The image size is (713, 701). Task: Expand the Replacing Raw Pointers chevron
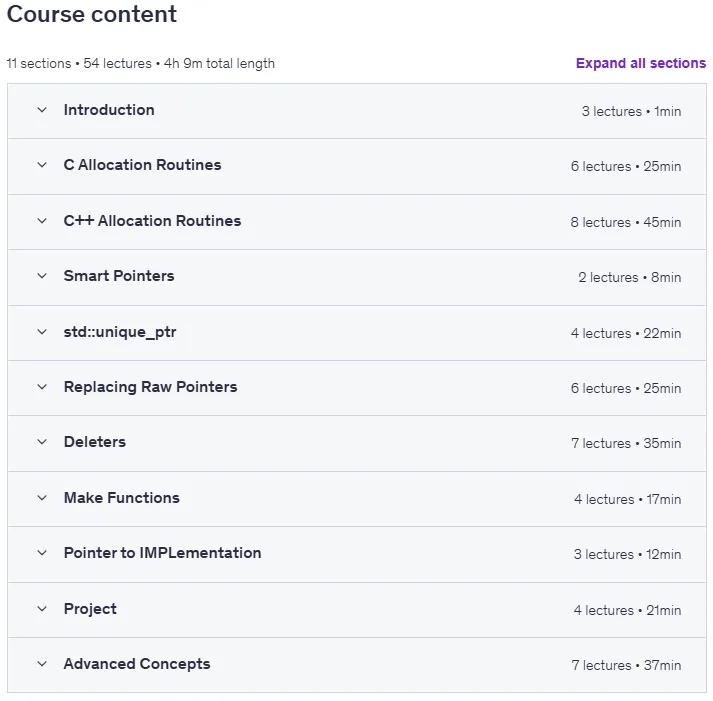coord(42,387)
